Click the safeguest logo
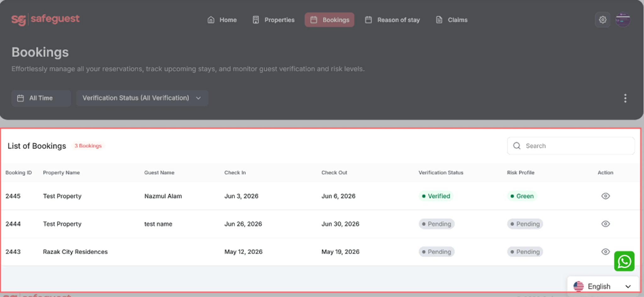 click(46, 19)
